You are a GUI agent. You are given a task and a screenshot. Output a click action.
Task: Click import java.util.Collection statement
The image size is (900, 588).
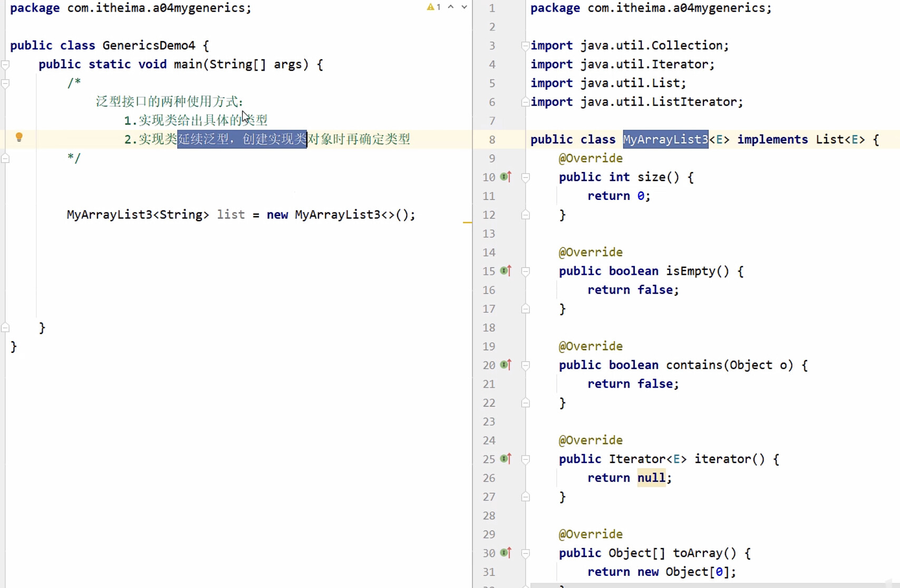630,45
